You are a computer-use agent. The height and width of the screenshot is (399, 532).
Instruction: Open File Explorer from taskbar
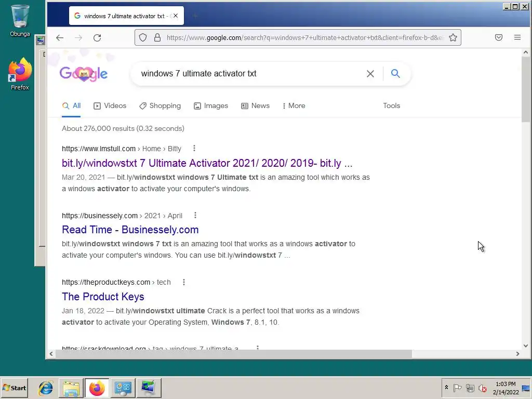pos(71,388)
